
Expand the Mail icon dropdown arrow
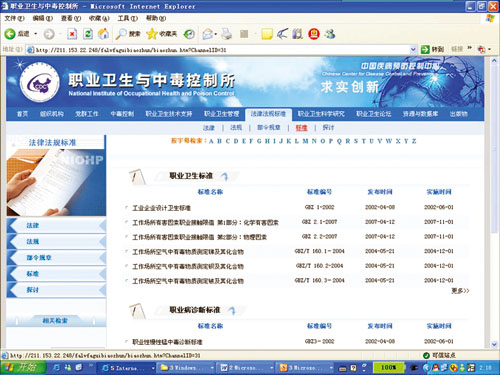(x=216, y=34)
